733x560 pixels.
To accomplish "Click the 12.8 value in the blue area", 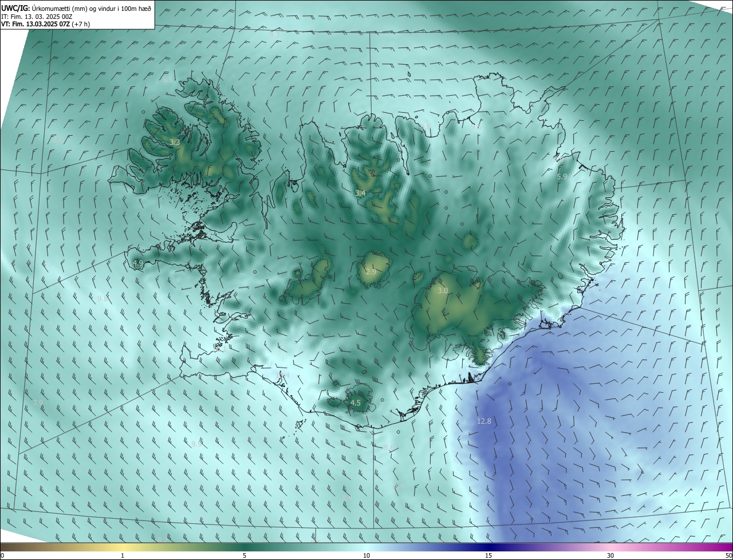I will (484, 421).
